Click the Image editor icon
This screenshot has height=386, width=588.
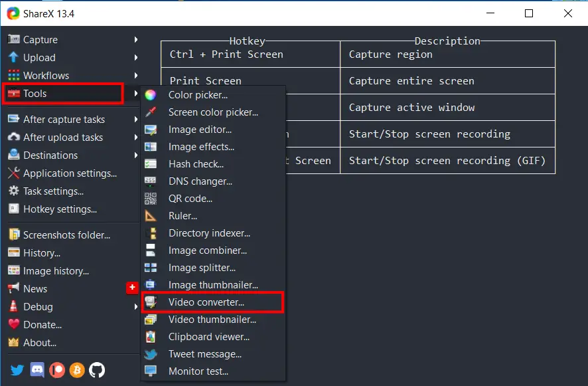[151, 130]
